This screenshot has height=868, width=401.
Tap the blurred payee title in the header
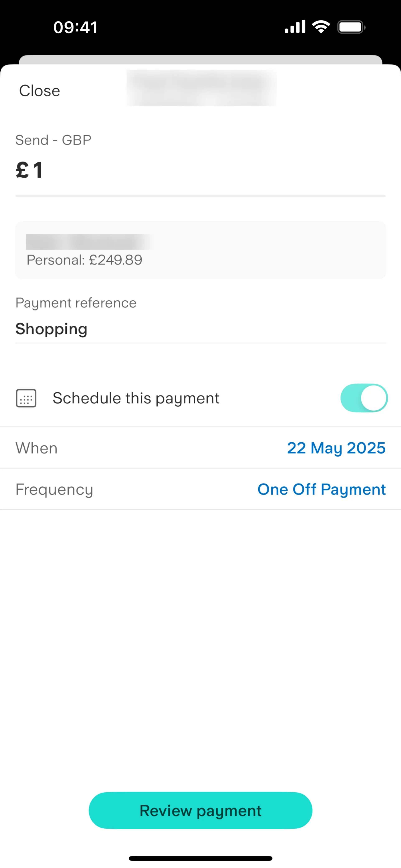201,88
